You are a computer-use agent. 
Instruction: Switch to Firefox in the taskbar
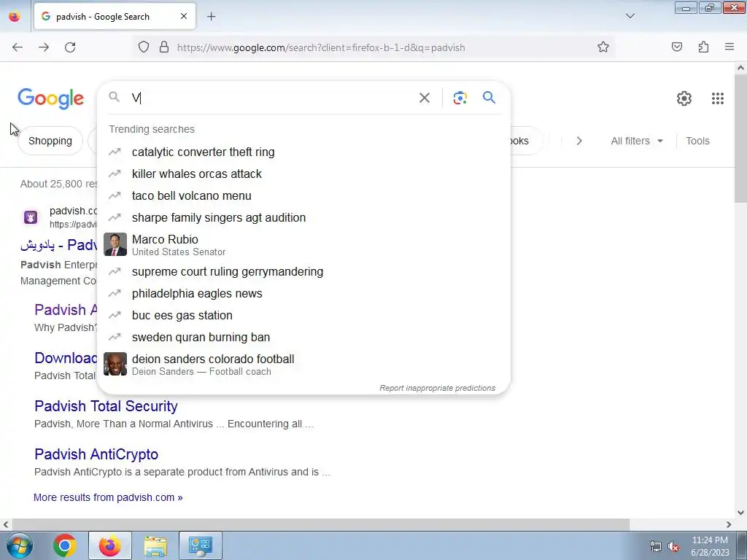tap(110, 545)
